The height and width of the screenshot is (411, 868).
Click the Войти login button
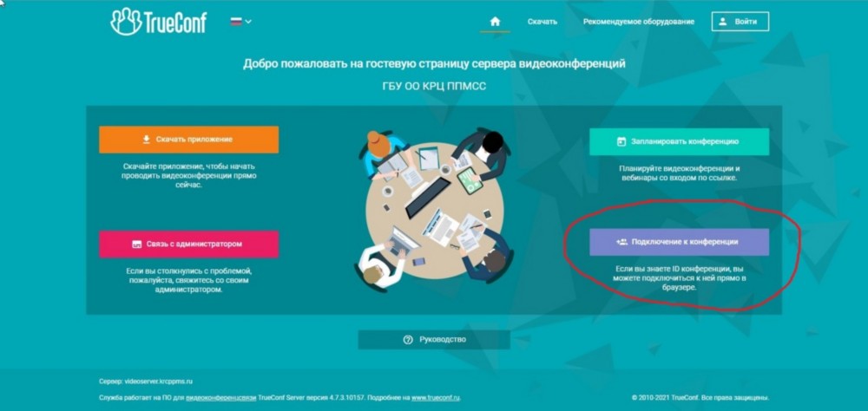740,22
